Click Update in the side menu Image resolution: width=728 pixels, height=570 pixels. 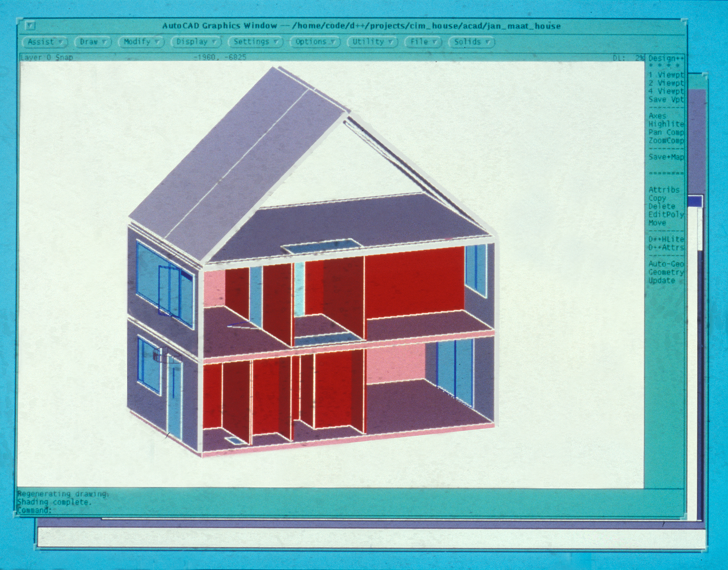click(x=661, y=280)
